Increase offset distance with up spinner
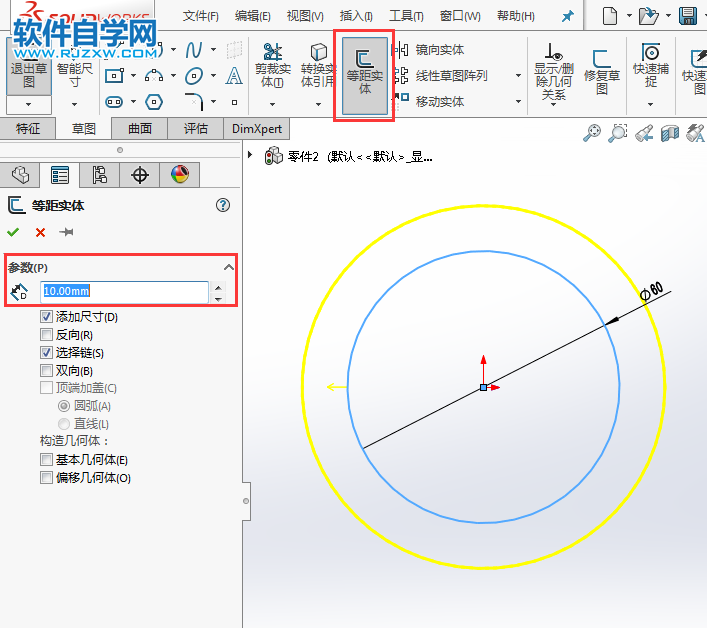This screenshot has height=628, width=707. [219, 287]
